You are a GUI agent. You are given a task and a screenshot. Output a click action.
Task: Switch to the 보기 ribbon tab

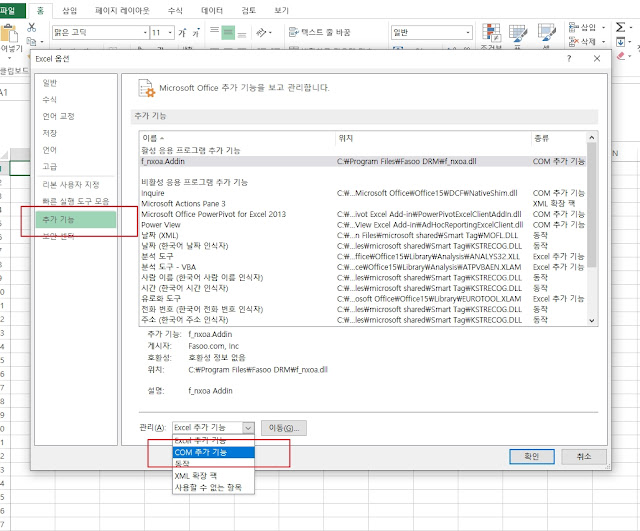(x=281, y=10)
